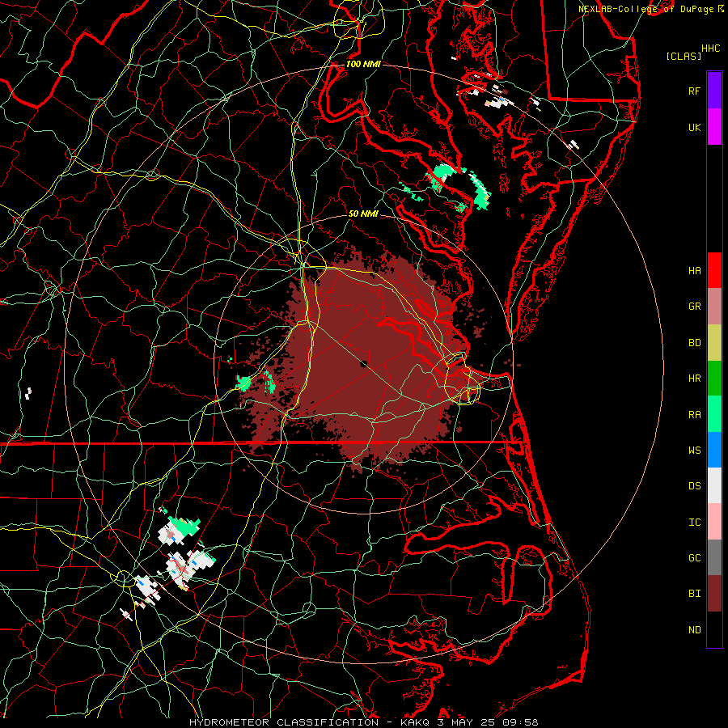Click the yellow BD legend color swatch
Viewport: 728px width, 728px height.
[x=714, y=343]
